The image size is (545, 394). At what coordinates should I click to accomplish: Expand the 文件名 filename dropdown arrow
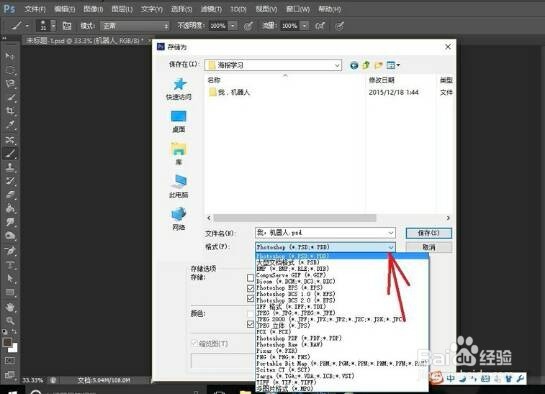point(391,233)
